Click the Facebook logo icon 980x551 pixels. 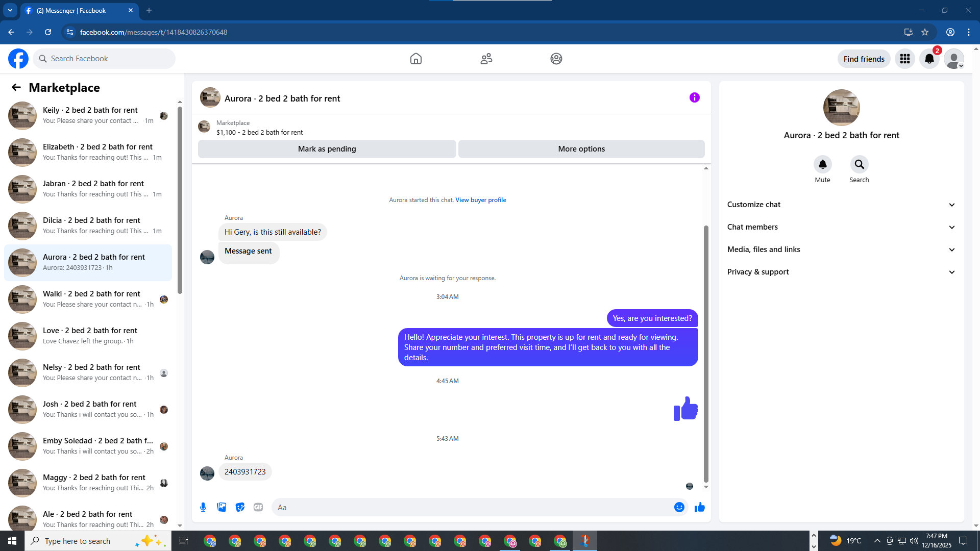[x=18, y=59]
